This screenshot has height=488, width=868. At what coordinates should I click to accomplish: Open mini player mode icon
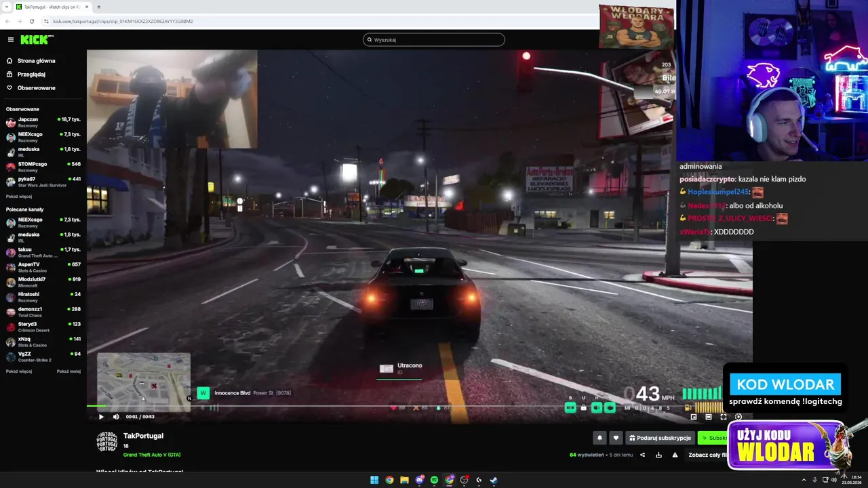tap(694, 417)
